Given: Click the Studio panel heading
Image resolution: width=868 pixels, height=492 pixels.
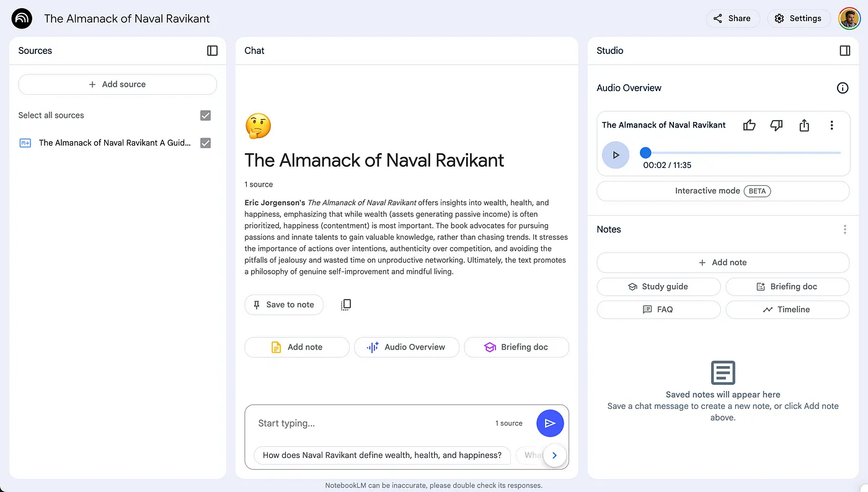Looking at the screenshot, I should (x=610, y=51).
